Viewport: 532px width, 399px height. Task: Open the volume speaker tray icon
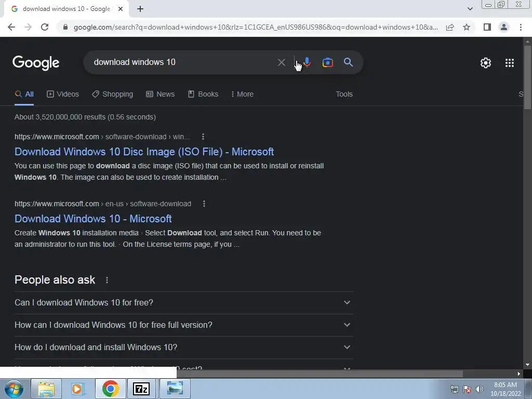tap(480, 389)
